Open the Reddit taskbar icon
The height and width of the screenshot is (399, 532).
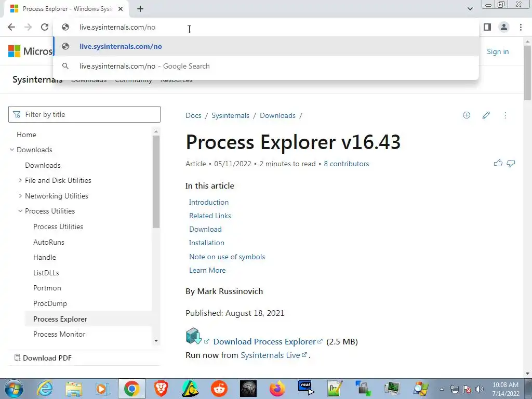(x=219, y=389)
